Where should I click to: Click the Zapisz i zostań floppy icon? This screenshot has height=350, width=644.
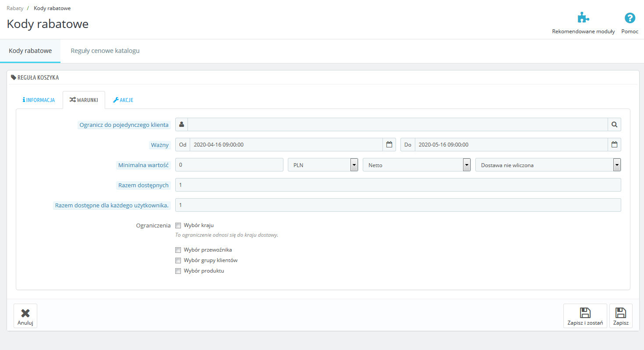click(x=585, y=313)
